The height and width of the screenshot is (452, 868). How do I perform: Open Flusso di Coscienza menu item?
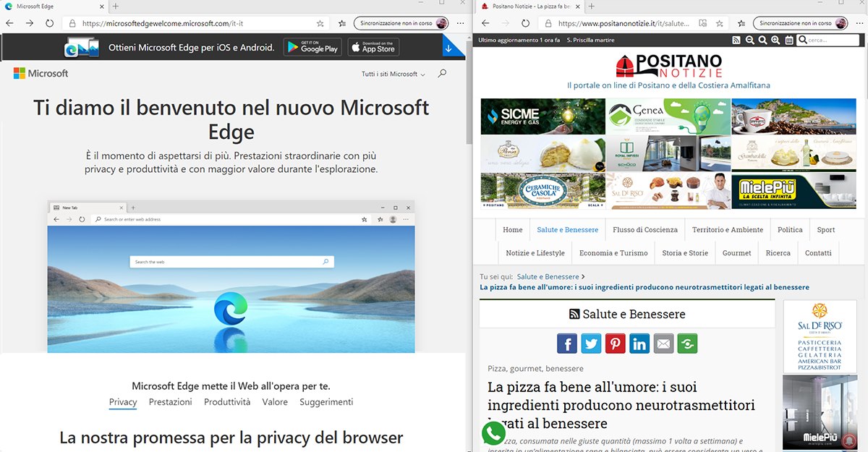(645, 230)
